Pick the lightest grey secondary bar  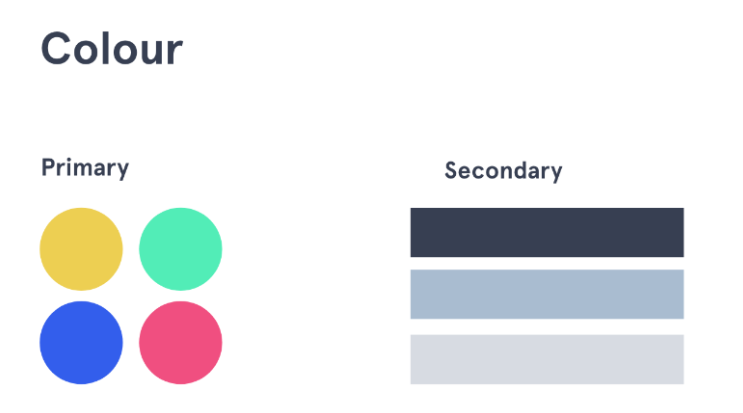[x=547, y=359]
